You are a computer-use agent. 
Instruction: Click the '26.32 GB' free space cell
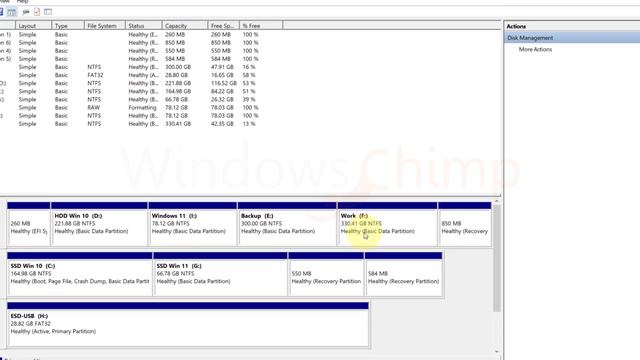pyautogui.click(x=222, y=100)
